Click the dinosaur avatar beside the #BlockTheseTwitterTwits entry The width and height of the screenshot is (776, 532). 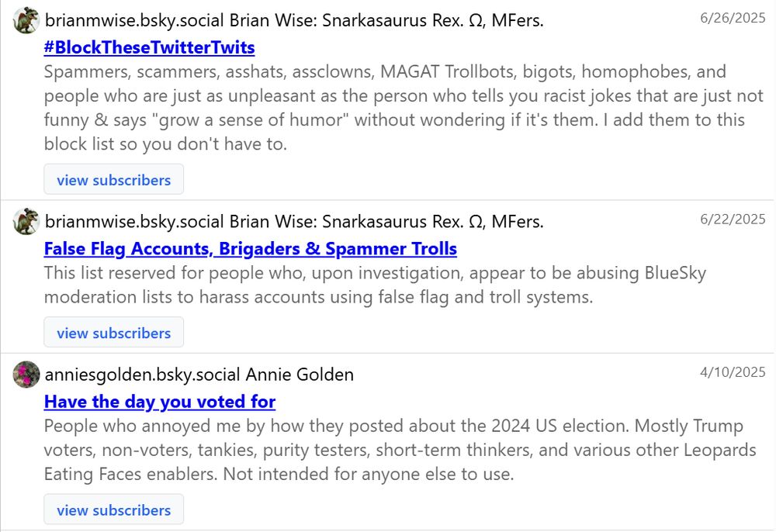point(26,21)
